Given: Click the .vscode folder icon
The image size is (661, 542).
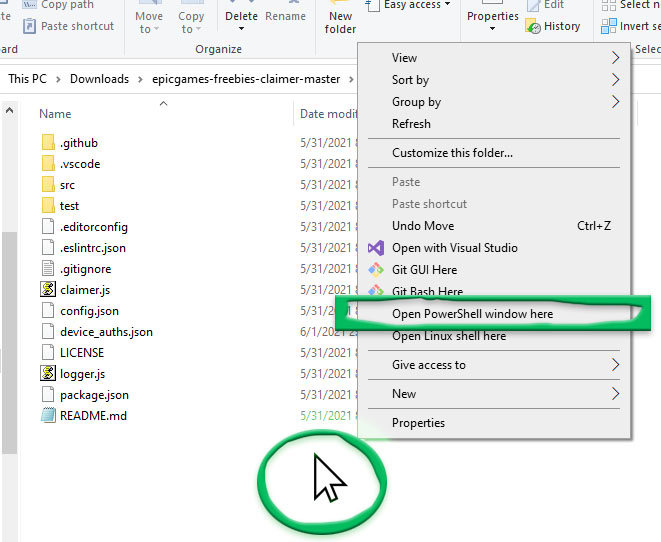Looking at the screenshot, I should pos(48,164).
